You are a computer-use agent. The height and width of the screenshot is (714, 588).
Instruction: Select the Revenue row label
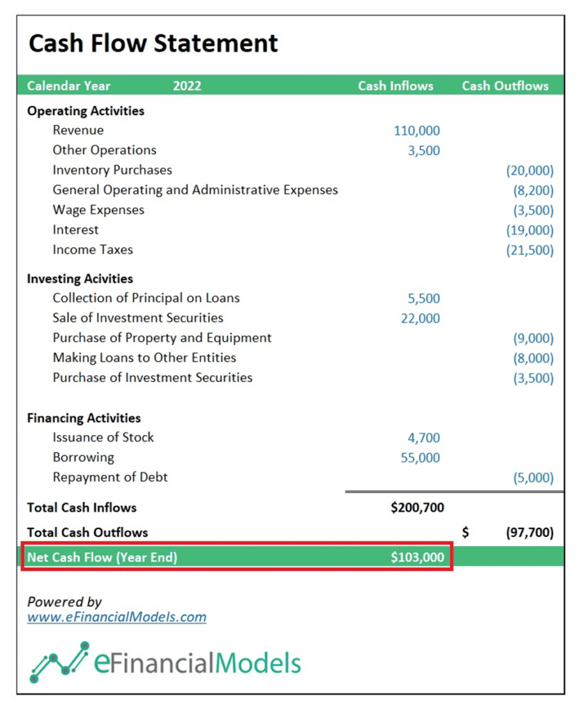pos(78,130)
